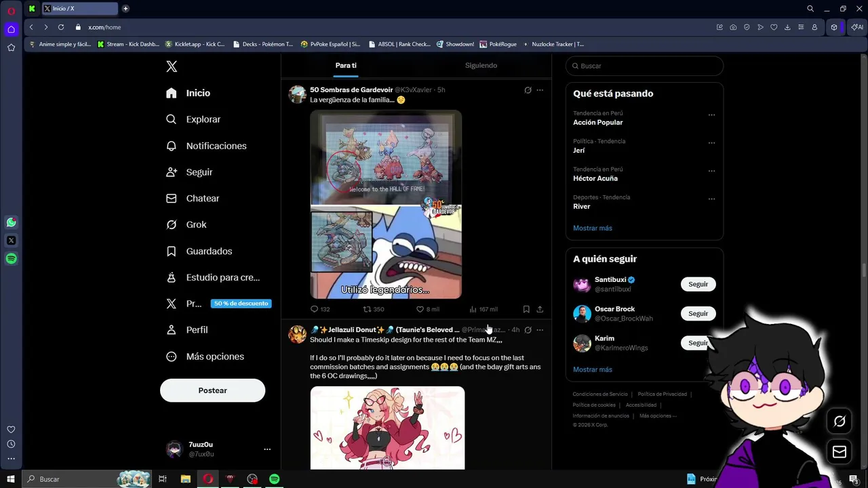Follow Oscar Brock
Image resolution: width=868 pixels, height=488 pixels.
(x=698, y=313)
